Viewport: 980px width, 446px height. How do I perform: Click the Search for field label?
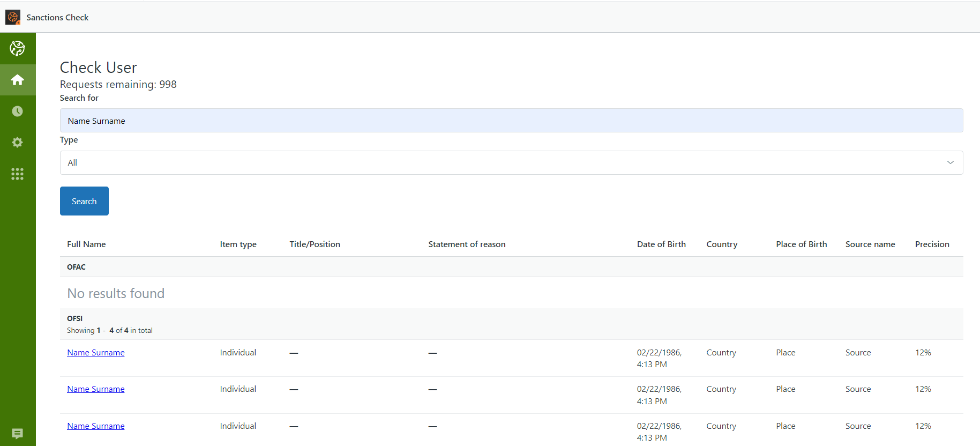pos(79,98)
